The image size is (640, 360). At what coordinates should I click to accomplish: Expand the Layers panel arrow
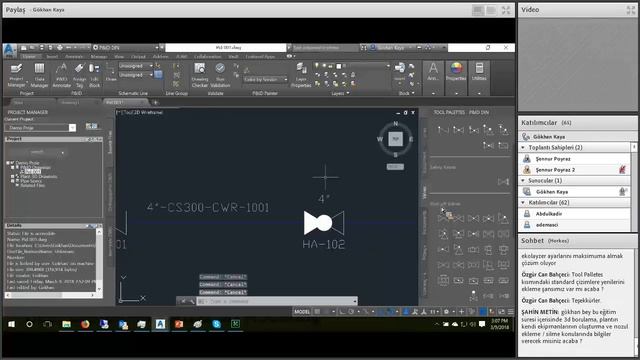(x=348, y=93)
